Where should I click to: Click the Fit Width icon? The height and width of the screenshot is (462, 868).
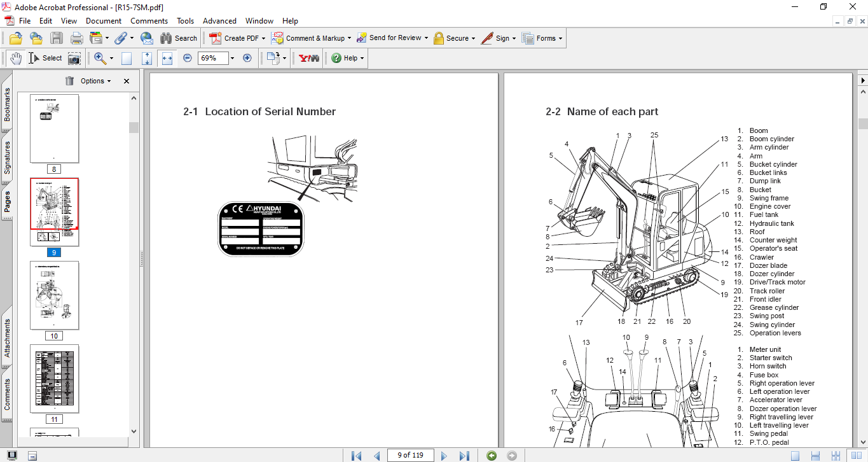point(167,58)
